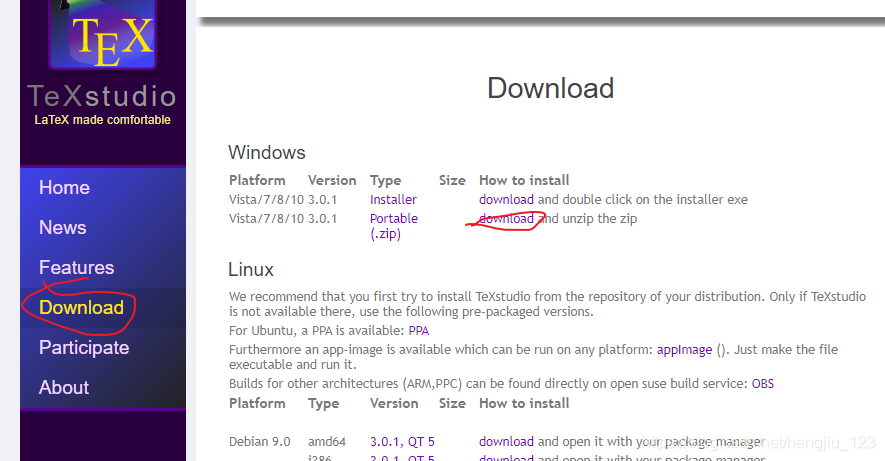Click 'Type' header in Linux table
Viewport: 885px width, 461px height.
coord(323,404)
